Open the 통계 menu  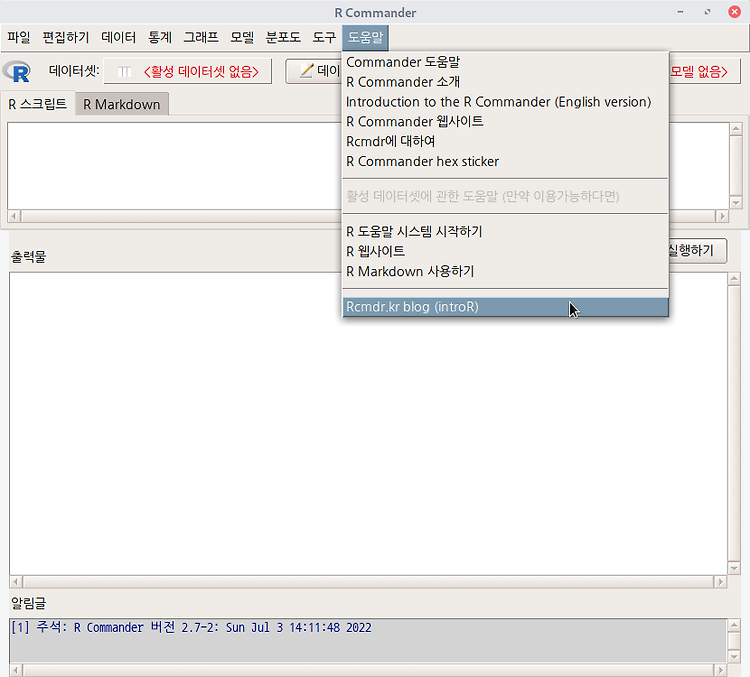tap(159, 37)
